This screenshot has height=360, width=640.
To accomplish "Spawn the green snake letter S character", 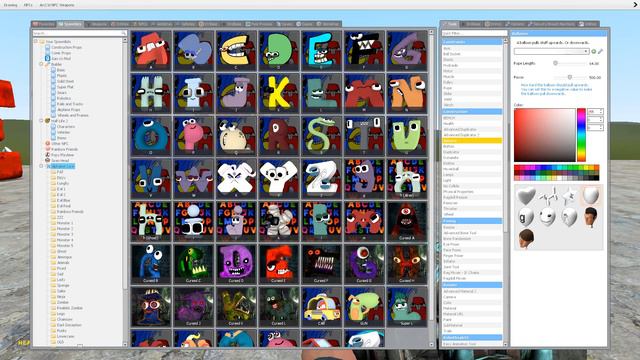I will pyautogui.click(x=322, y=136).
